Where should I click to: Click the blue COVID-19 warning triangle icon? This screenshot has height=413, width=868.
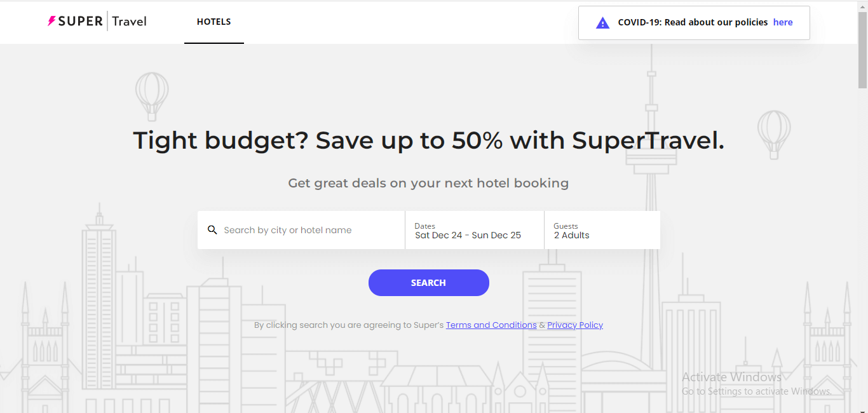pos(602,22)
